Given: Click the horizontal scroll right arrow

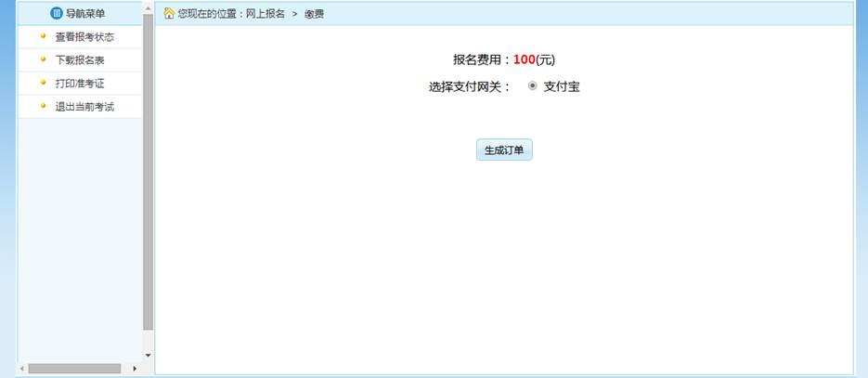Looking at the screenshot, I should [x=135, y=369].
